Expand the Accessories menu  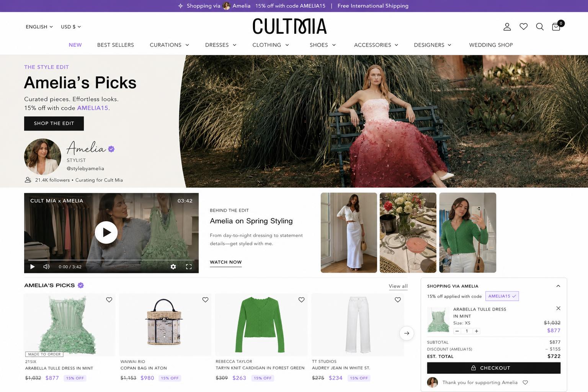coord(376,45)
